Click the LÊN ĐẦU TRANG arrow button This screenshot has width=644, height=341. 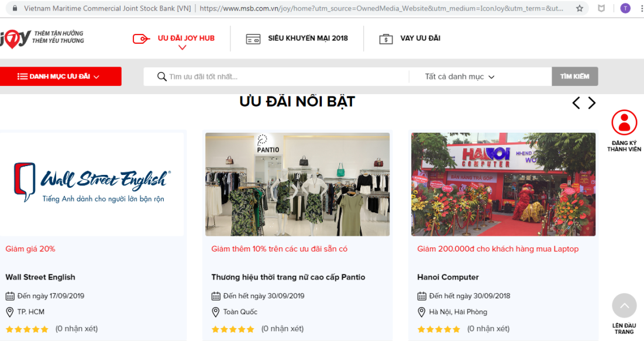pos(624,306)
